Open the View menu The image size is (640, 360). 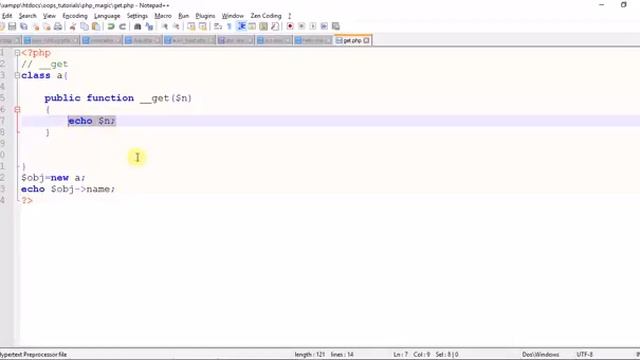point(49,16)
